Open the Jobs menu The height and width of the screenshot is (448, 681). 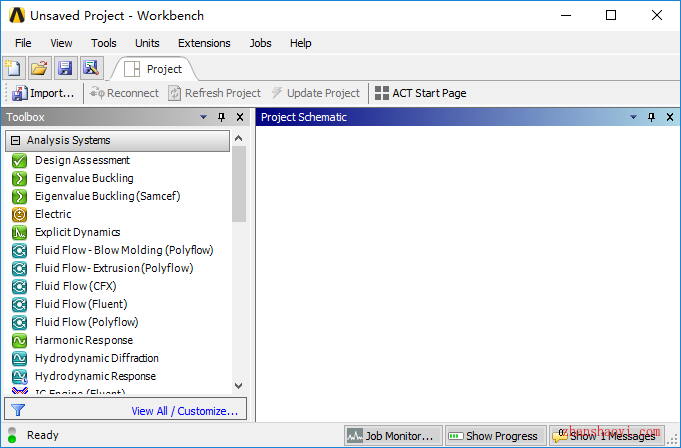[x=261, y=43]
